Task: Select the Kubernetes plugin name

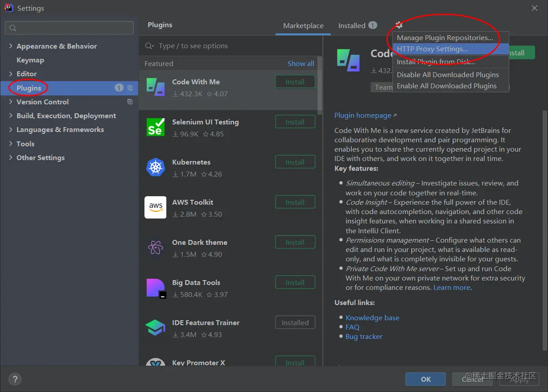Action: point(191,162)
